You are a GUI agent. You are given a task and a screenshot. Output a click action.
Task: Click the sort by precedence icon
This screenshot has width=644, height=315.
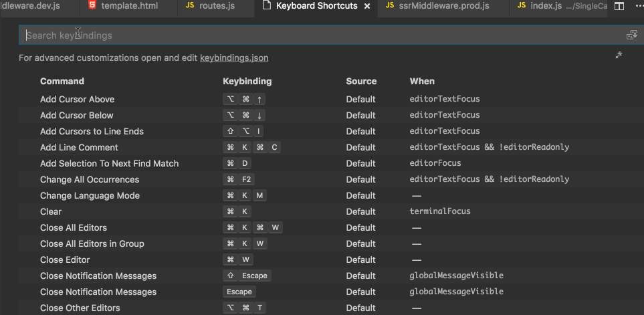tap(619, 55)
